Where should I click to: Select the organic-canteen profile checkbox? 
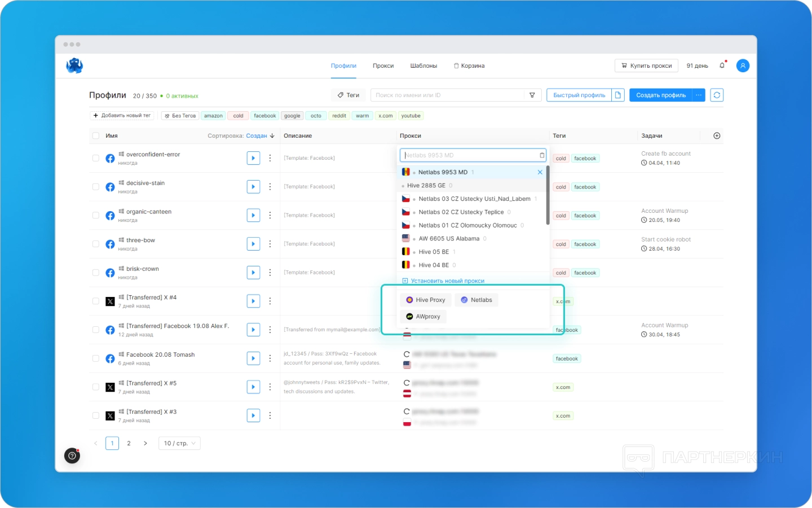(96, 216)
